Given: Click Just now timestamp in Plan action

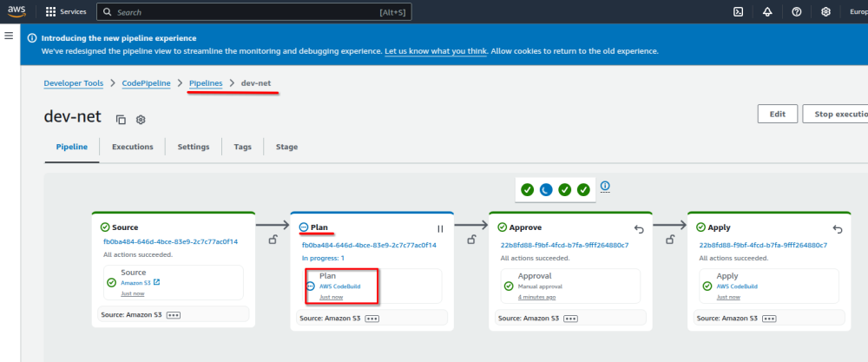Looking at the screenshot, I should coord(331,297).
